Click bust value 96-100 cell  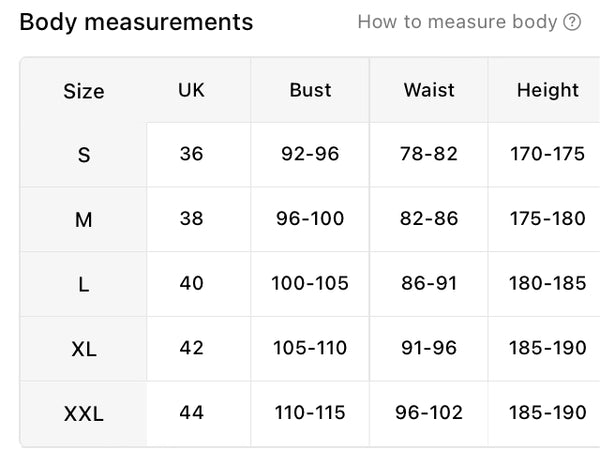tap(310, 219)
